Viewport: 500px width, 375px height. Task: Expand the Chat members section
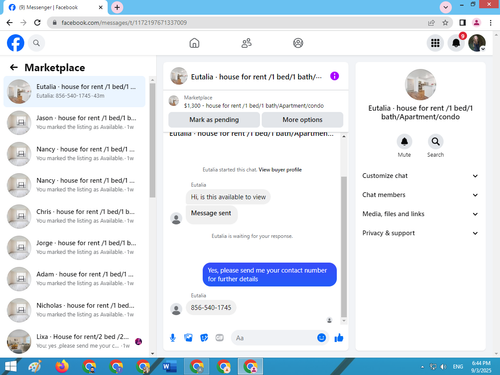pos(420,195)
